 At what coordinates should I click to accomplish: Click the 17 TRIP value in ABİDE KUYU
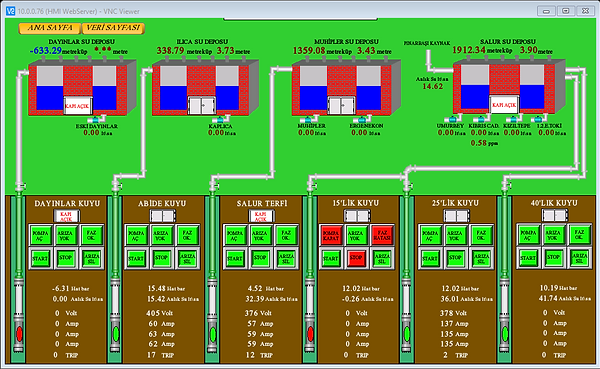pyautogui.click(x=152, y=355)
